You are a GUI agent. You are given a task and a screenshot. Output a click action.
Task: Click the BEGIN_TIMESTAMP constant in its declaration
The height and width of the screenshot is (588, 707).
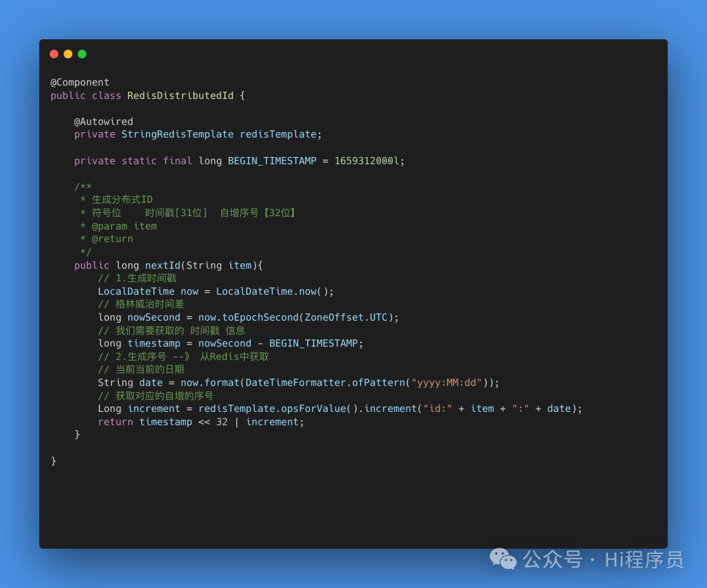[x=272, y=161]
